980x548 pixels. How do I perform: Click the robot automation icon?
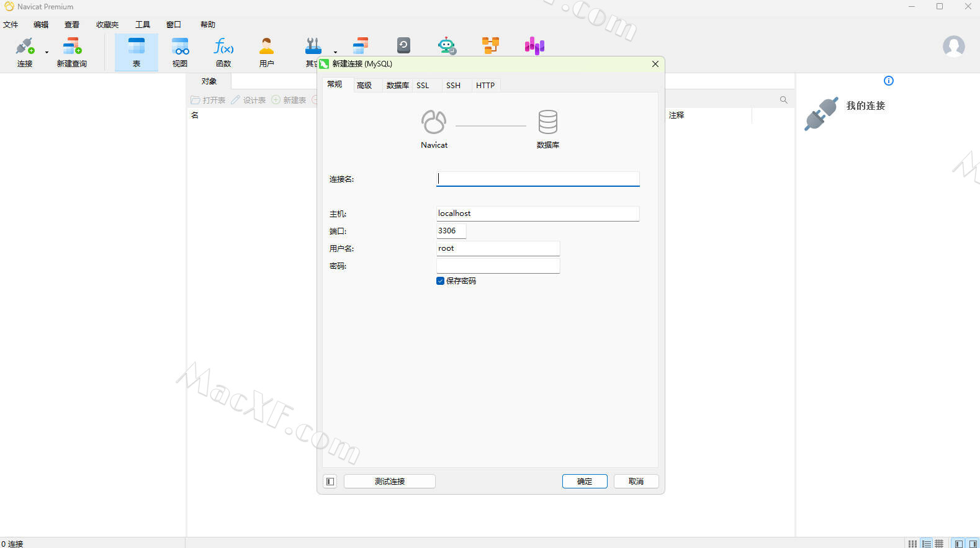(x=447, y=45)
